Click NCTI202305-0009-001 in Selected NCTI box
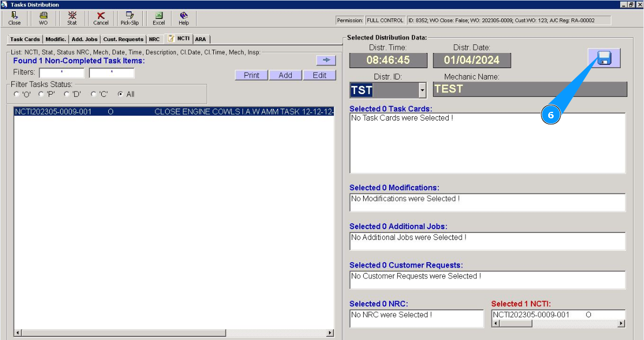 point(531,315)
